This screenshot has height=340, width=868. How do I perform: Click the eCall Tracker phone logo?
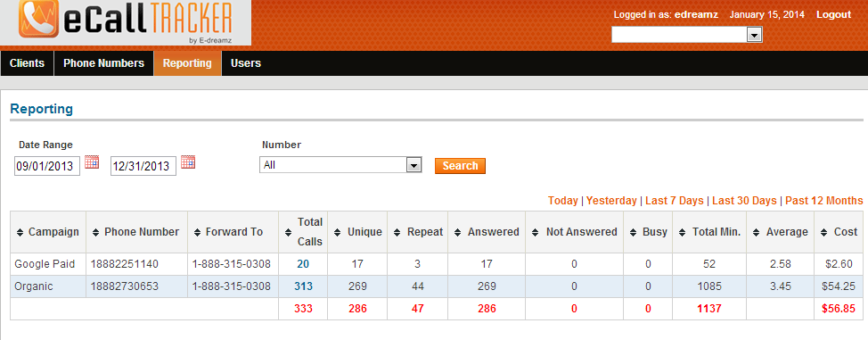pos(39,20)
